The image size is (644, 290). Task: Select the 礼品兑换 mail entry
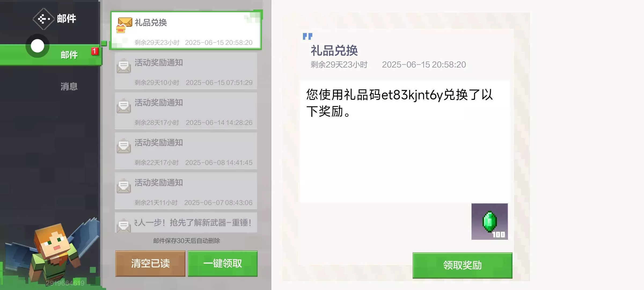pos(186,30)
